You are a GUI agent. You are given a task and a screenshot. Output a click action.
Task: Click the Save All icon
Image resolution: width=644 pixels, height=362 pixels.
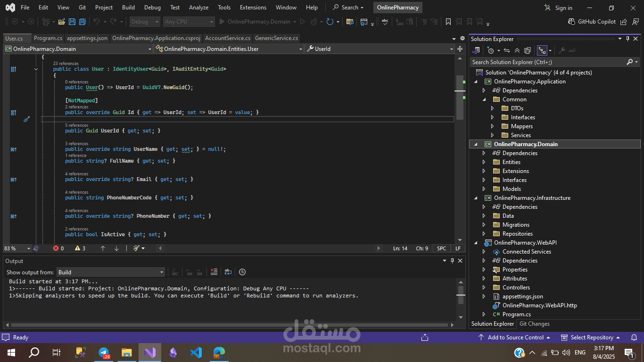[83, 22]
